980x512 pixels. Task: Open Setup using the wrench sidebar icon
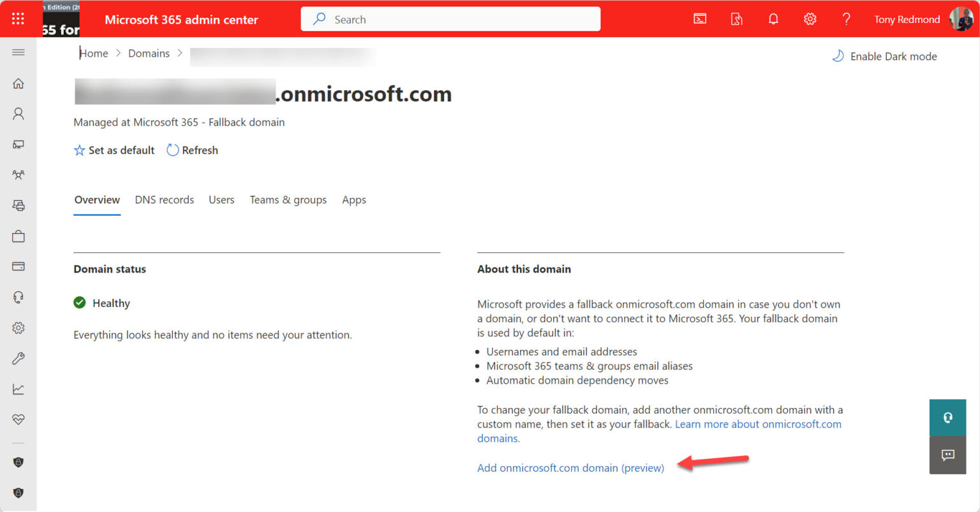[x=18, y=358]
